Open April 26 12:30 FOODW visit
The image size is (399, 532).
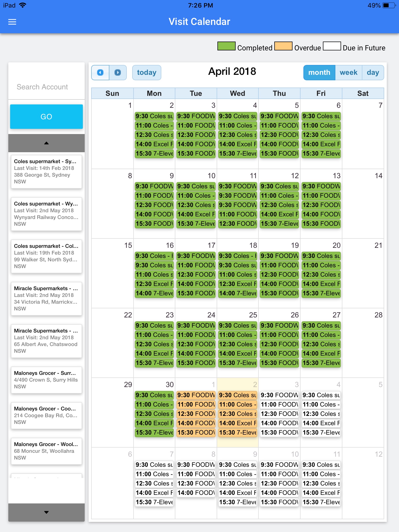pos(280,344)
